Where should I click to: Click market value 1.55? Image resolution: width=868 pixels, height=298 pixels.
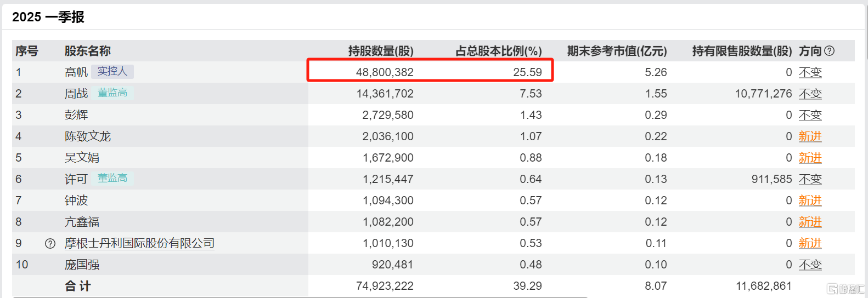click(x=656, y=94)
